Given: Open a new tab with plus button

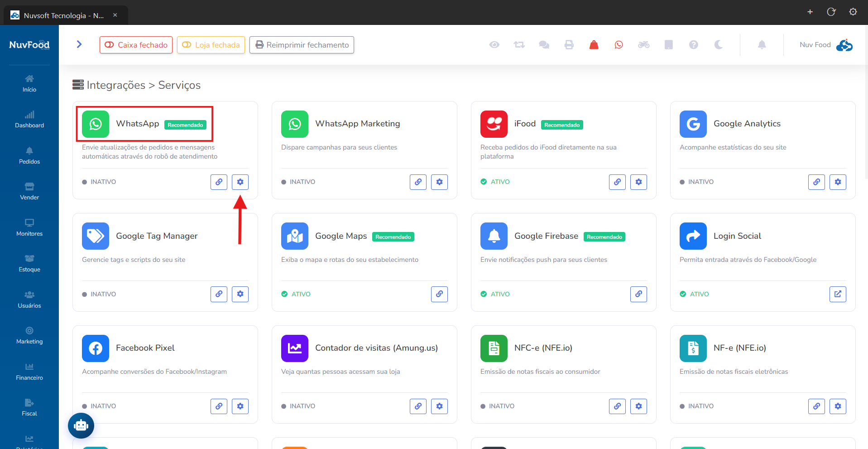Looking at the screenshot, I should (x=810, y=12).
